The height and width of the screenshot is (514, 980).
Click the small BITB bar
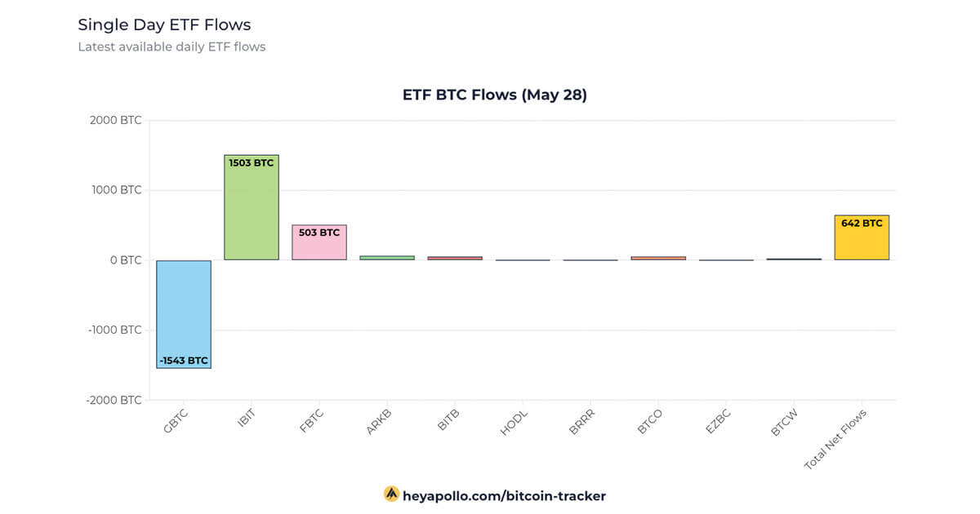point(455,258)
